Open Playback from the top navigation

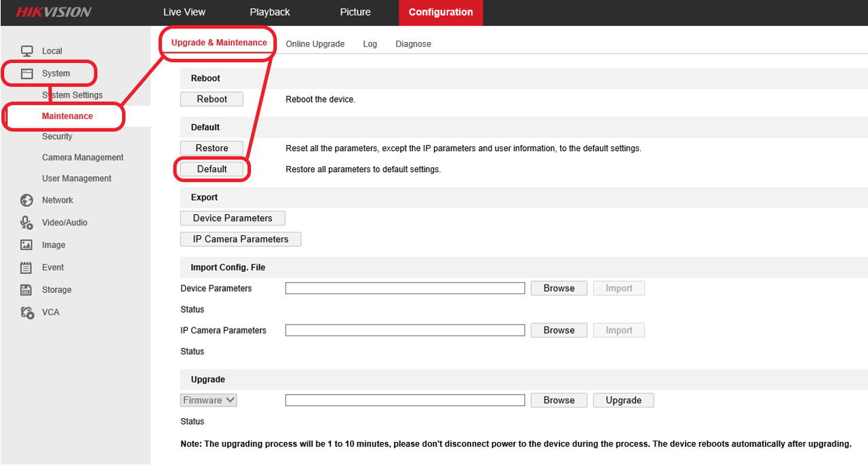pos(269,12)
